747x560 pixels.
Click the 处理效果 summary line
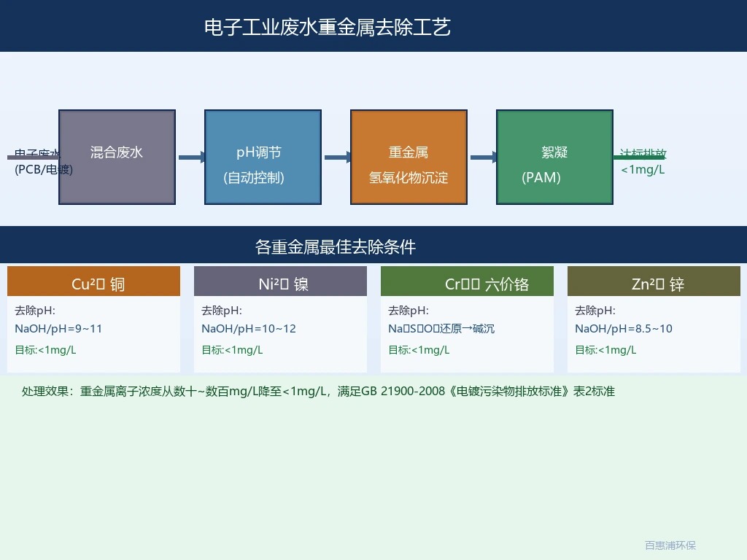click(x=318, y=392)
